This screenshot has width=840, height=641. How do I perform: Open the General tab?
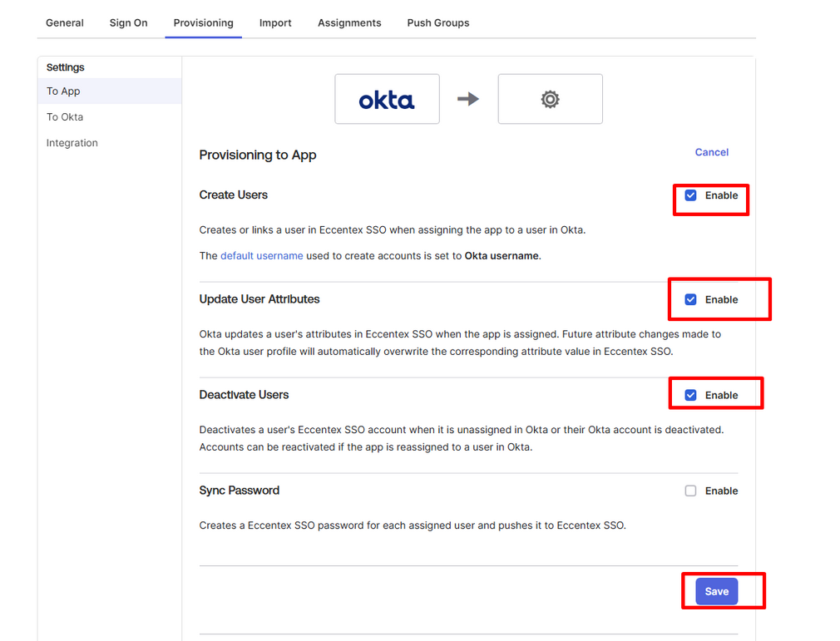(65, 23)
